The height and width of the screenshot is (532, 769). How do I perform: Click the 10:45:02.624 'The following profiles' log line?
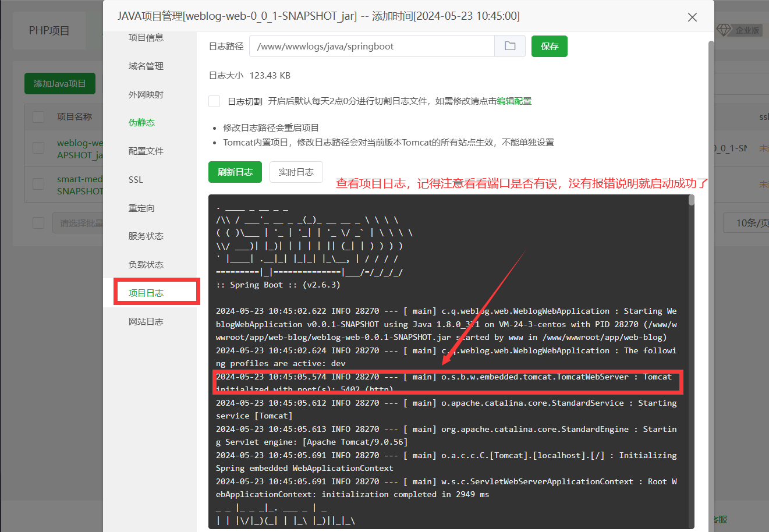click(446, 357)
